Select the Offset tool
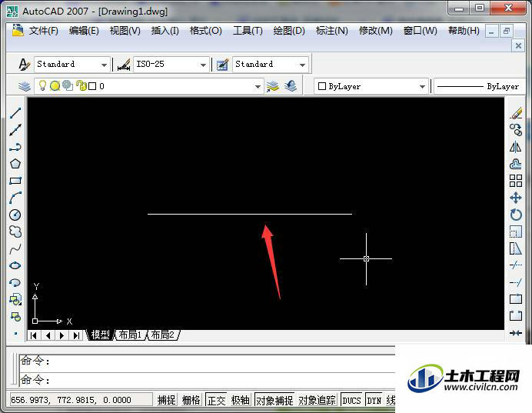Image resolution: width=532 pixels, height=413 pixels. point(516,164)
